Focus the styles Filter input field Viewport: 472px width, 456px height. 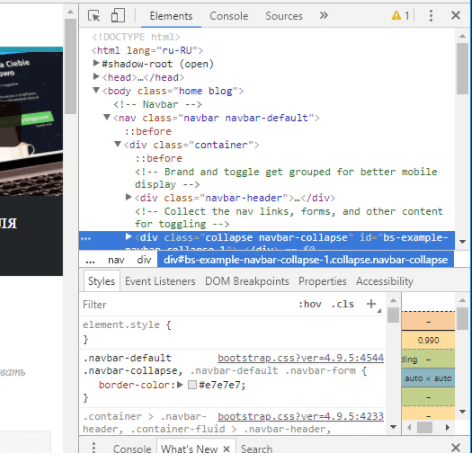click(x=187, y=304)
